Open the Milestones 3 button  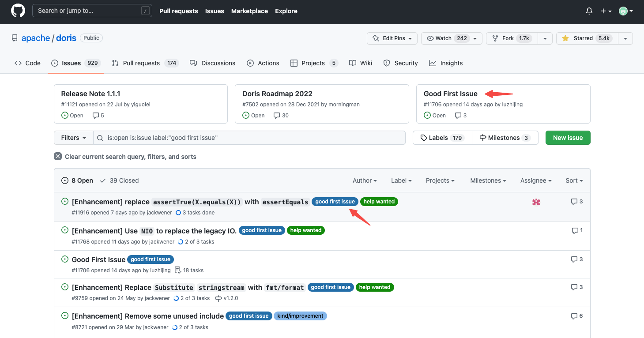click(x=505, y=138)
